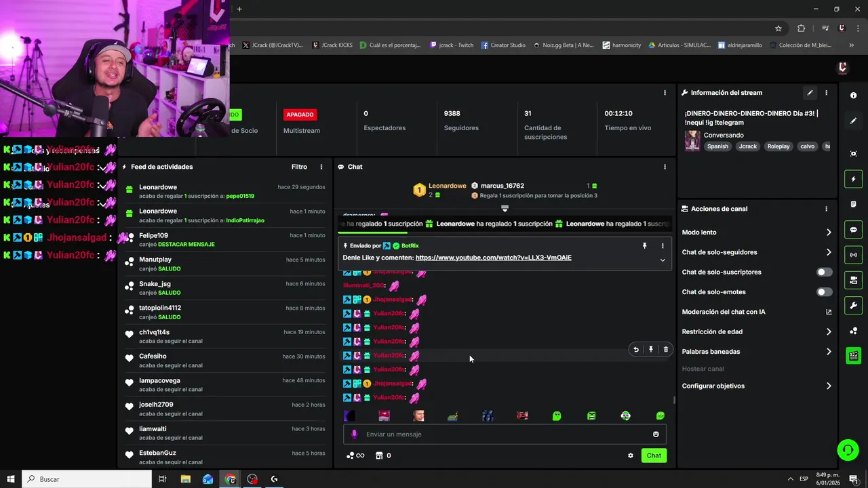868x488 pixels.
Task: Open the info icon in the right sidebar
Action: (853, 96)
